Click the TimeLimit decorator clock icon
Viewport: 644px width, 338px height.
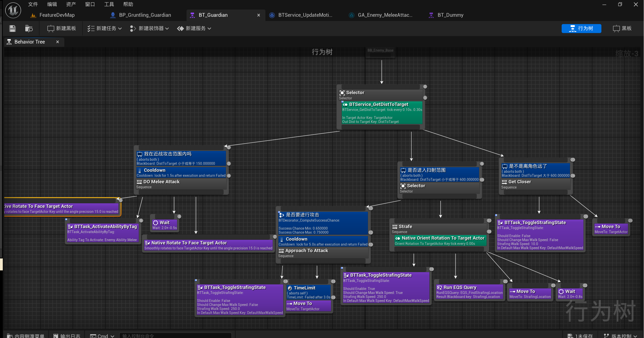[290, 288]
